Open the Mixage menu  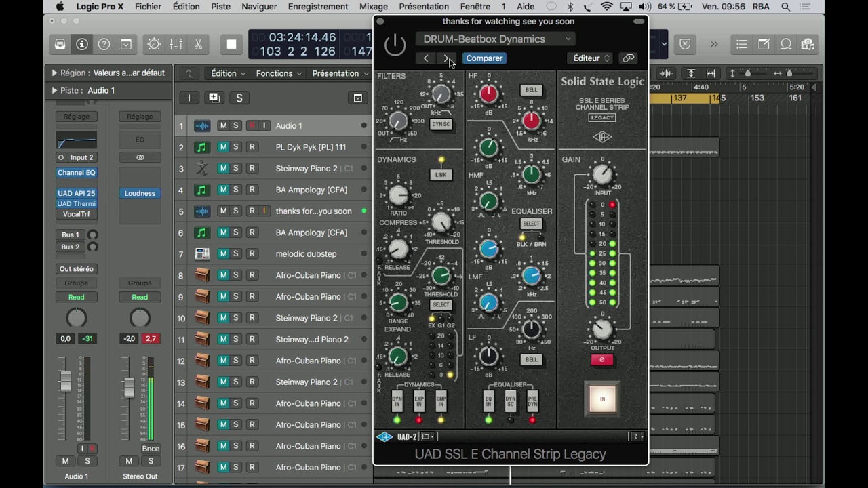pos(373,7)
